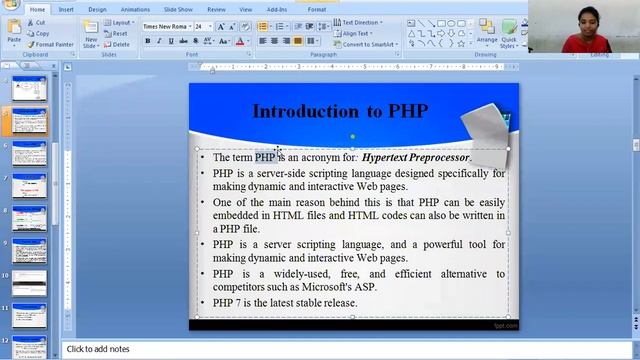
Task: Toggle bold formatting
Action: tap(148, 41)
